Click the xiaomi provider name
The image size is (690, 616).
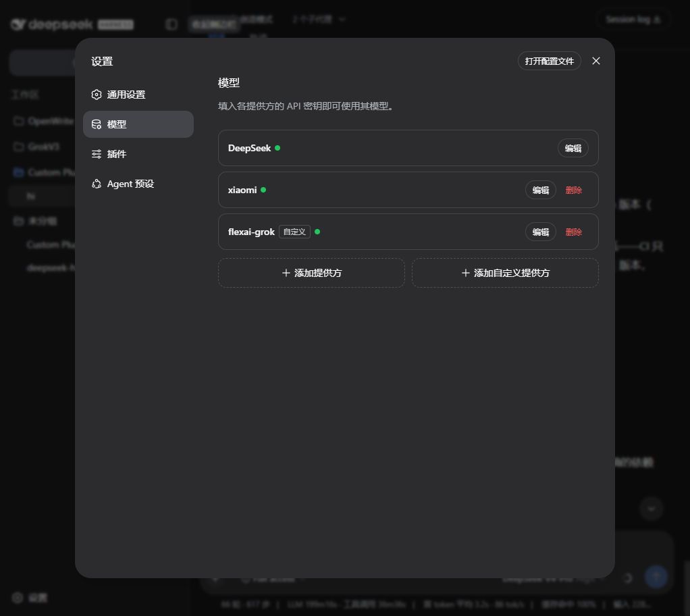pos(242,190)
